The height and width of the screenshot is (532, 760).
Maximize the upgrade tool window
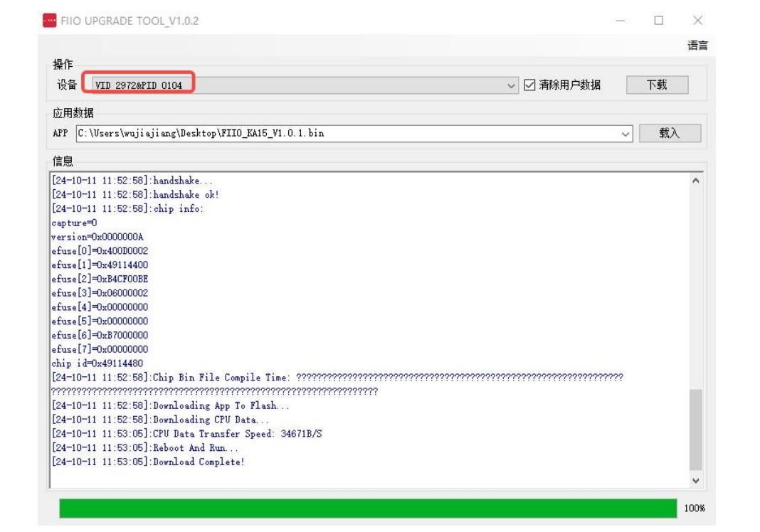(x=658, y=21)
